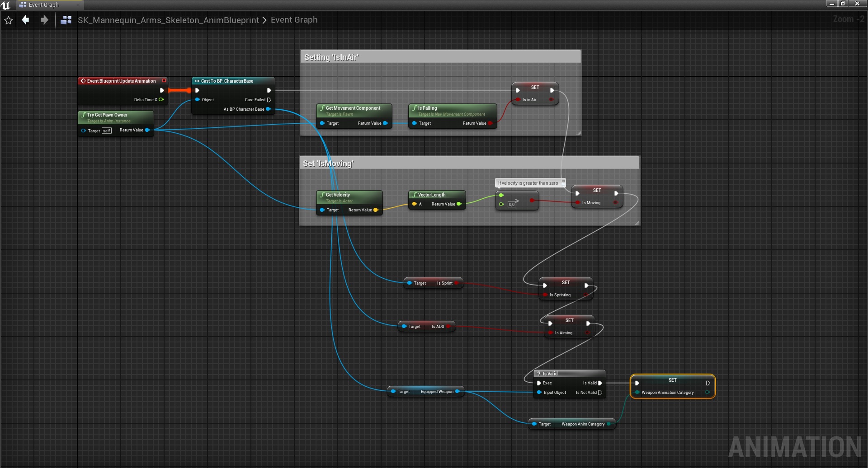
Task: Click the Set 'IsMoving' comment corner handle
Action: 637,223
